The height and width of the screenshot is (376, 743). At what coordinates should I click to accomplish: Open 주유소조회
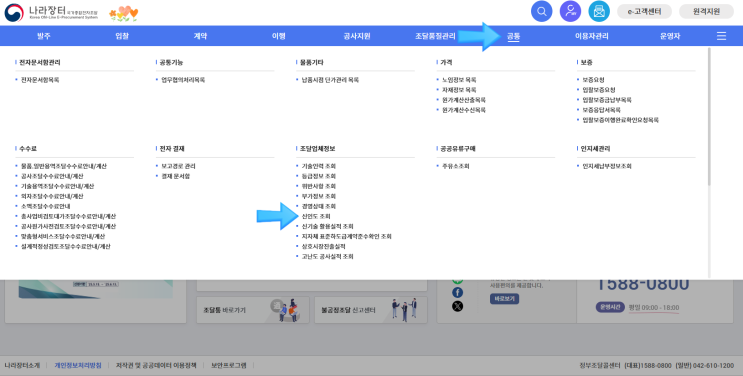click(455, 166)
